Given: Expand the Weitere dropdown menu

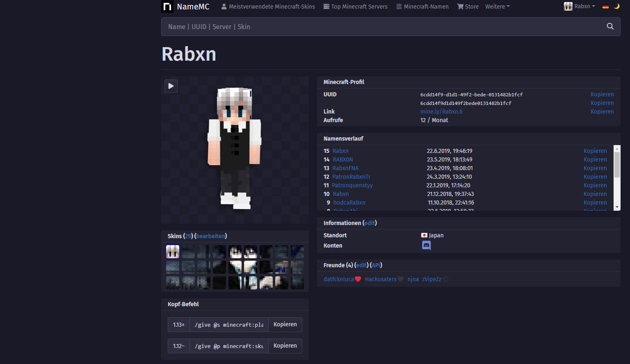Looking at the screenshot, I should click(497, 7).
